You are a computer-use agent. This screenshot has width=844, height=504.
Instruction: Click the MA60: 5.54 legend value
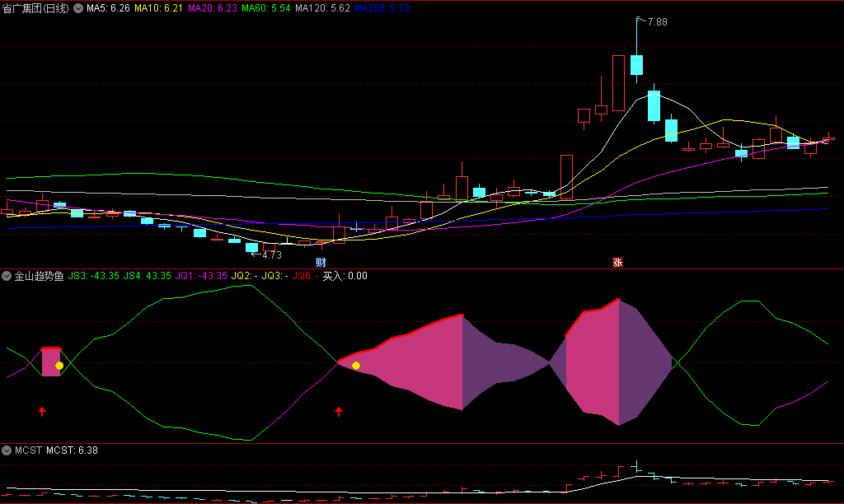[266, 8]
